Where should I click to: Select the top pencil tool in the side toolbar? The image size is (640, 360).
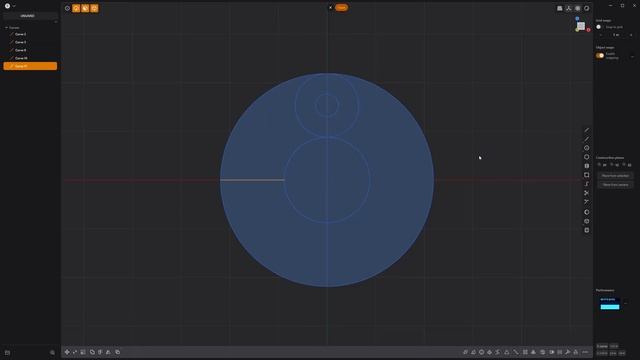pyautogui.click(x=587, y=130)
